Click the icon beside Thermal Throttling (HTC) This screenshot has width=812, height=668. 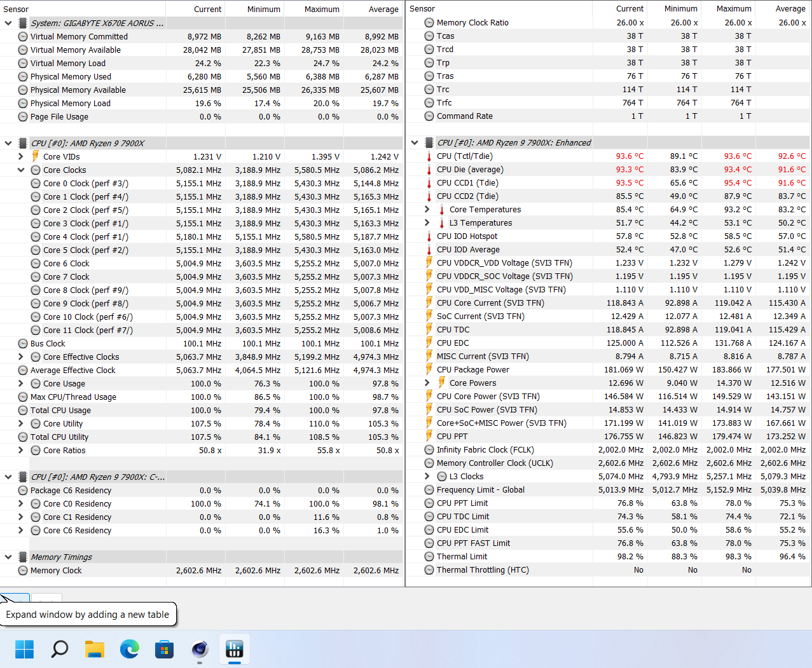429,569
